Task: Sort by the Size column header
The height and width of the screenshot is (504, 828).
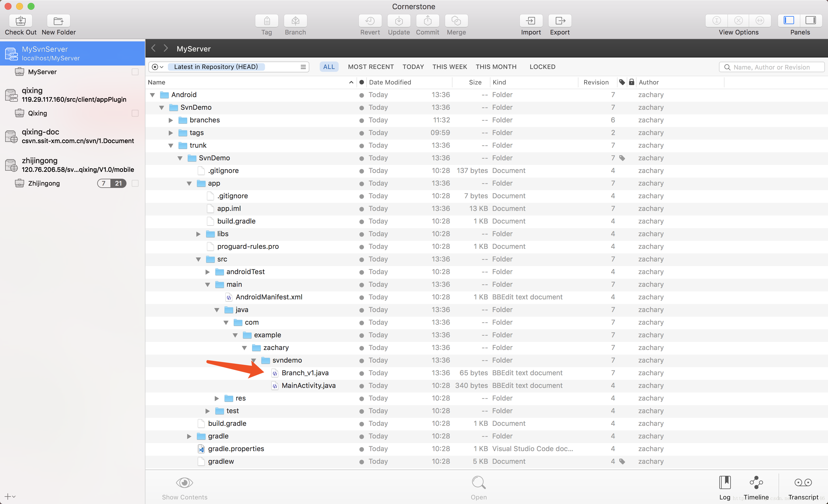Action: coord(471,82)
